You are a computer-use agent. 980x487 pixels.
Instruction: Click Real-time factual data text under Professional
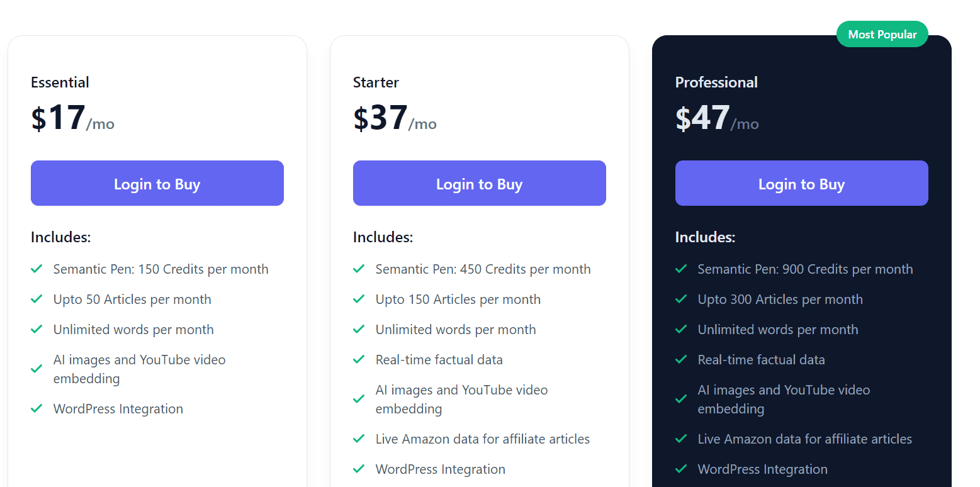[761, 359]
